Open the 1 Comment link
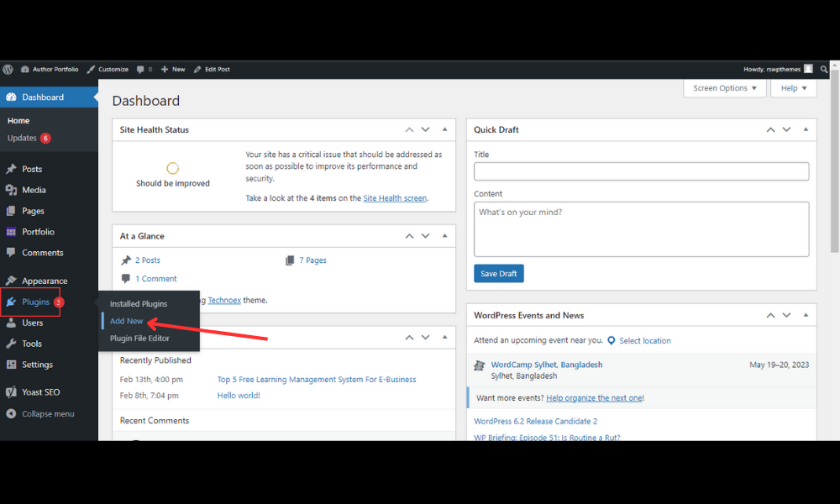840x504 pixels. pyautogui.click(x=156, y=279)
